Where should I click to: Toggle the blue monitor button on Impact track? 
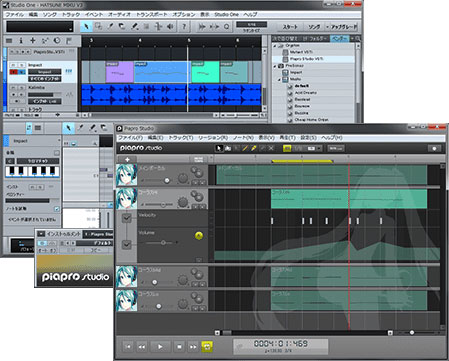[21, 72]
